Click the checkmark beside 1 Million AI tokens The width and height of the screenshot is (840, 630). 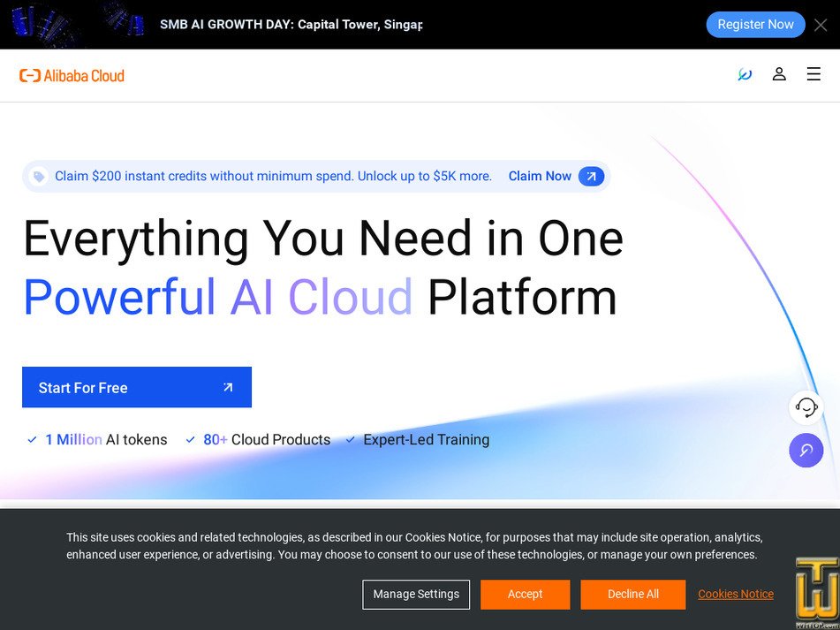[x=32, y=439]
